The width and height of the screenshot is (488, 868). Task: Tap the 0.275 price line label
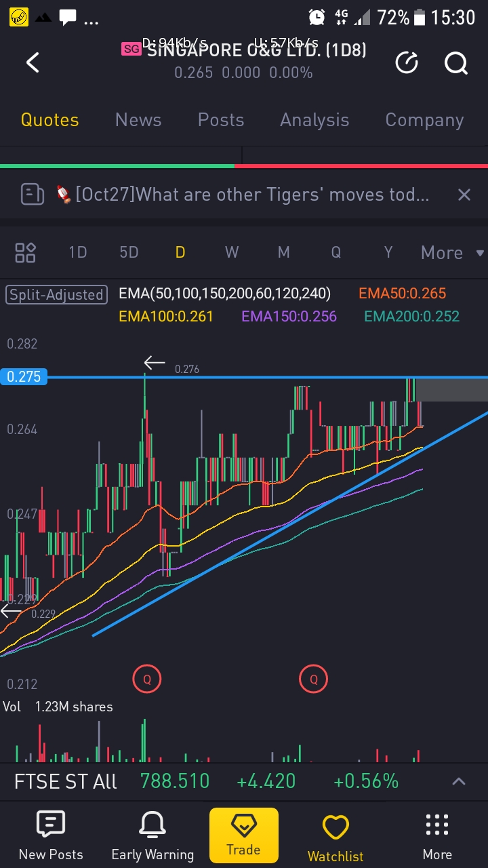24,376
